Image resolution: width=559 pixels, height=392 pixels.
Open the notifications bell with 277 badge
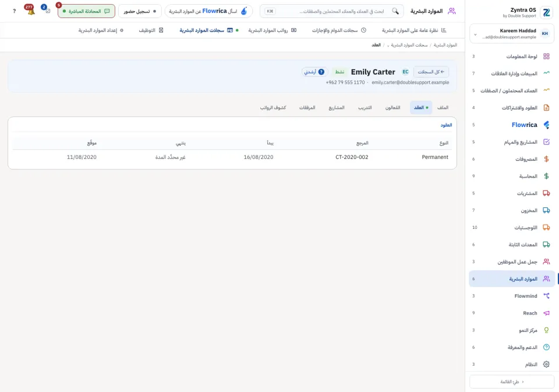[31, 10]
